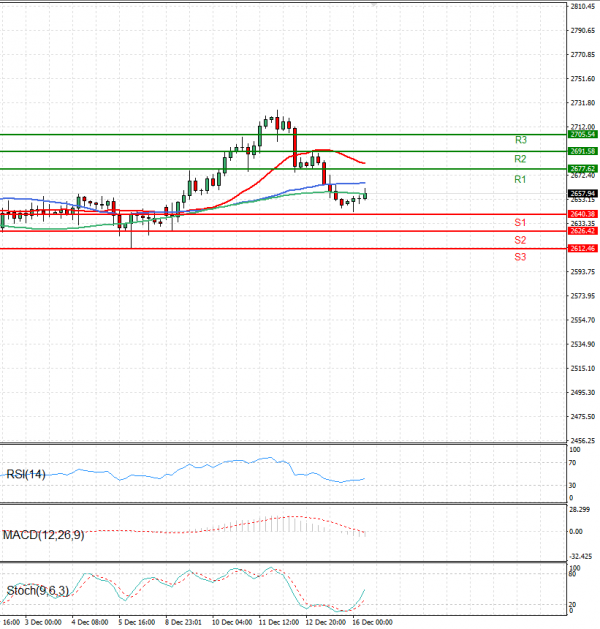
Task: Select the current price 2657.94 tag
Action: click(583, 194)
